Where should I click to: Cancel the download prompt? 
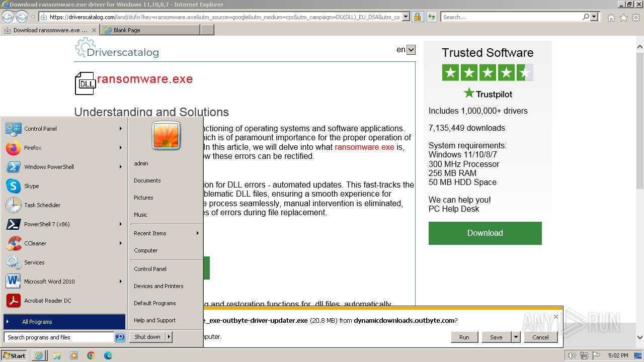(x=540, y=337)
